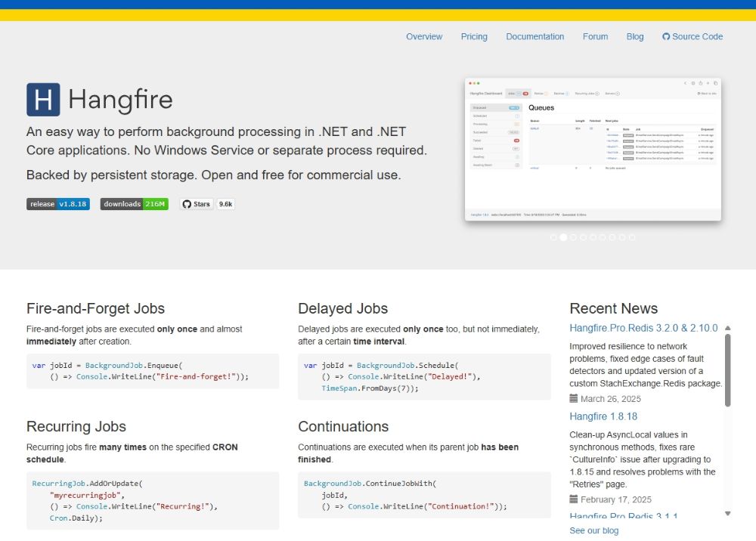Open the partially visible Hangfire.Pro.Redis 3.1.1 link
Viewport: 756px width, 541px height.
pos(623,515)
